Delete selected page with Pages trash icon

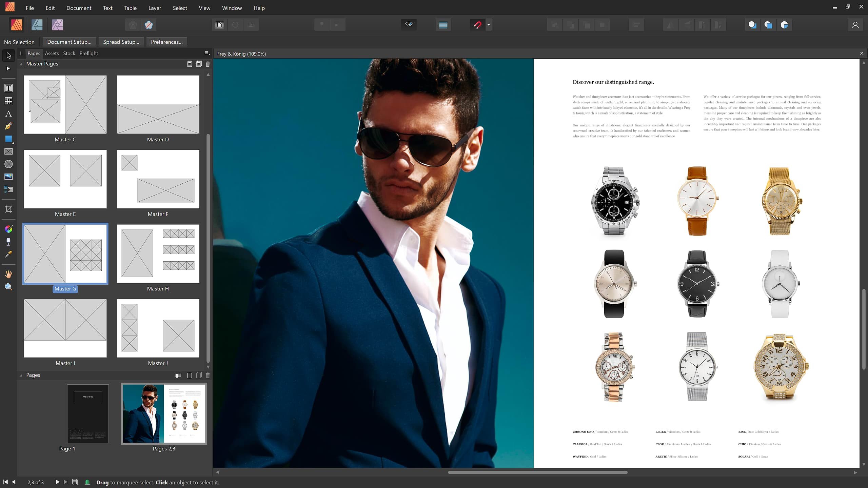pyautogui.click(x=208, y=375)
